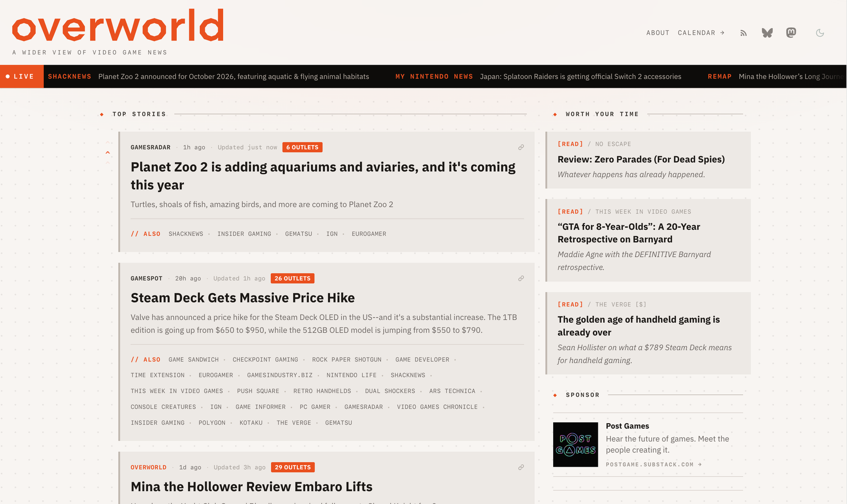This screenshot has height=504, width=847.
Task: Open Time Extension coverage of the Steam Deck story
Action: [157, 375]
